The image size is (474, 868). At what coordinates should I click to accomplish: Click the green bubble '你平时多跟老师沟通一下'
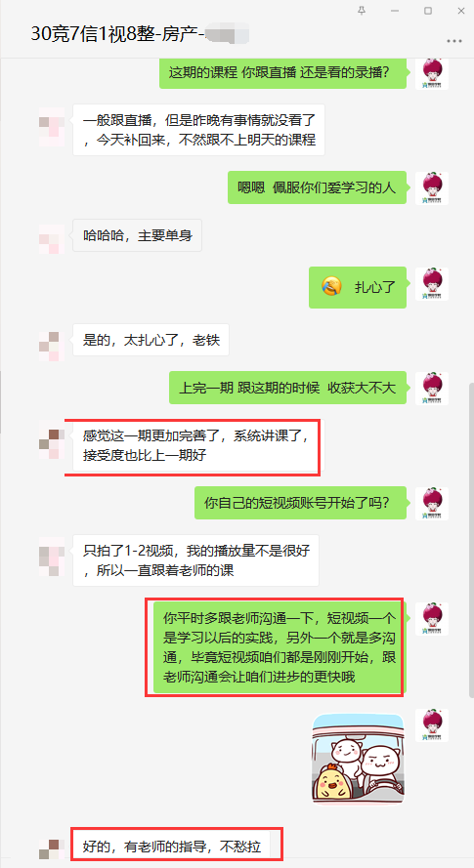tap(280, 647)
